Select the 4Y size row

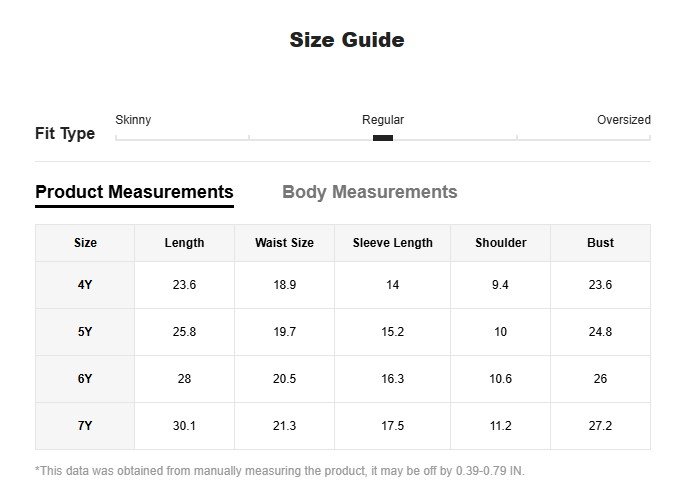coord(85,285)
